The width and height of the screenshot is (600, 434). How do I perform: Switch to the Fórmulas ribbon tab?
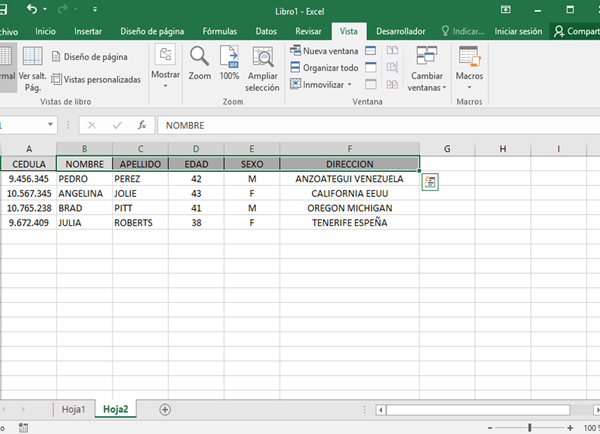[x=219, y=31]
